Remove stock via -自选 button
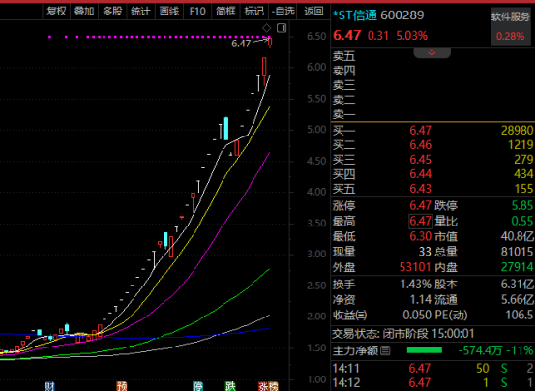Image resolution: width=536 pixels, height=392 pixels. click(283, 12)
